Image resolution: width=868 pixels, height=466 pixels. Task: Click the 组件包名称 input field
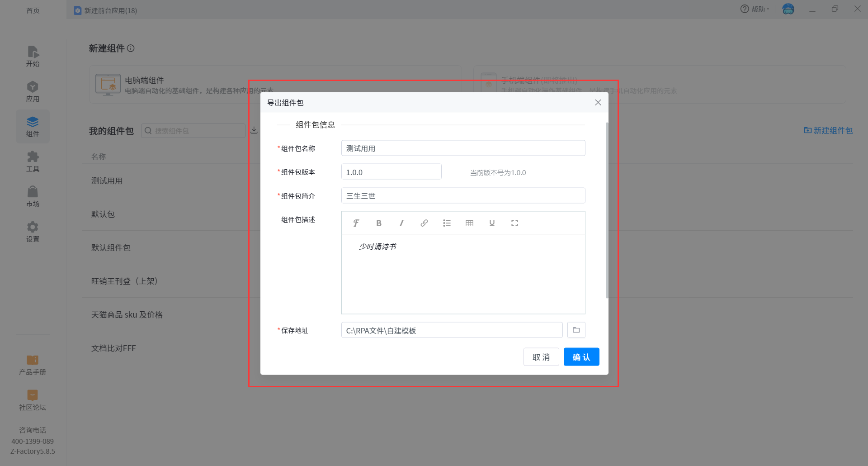(x=463, y=148)
